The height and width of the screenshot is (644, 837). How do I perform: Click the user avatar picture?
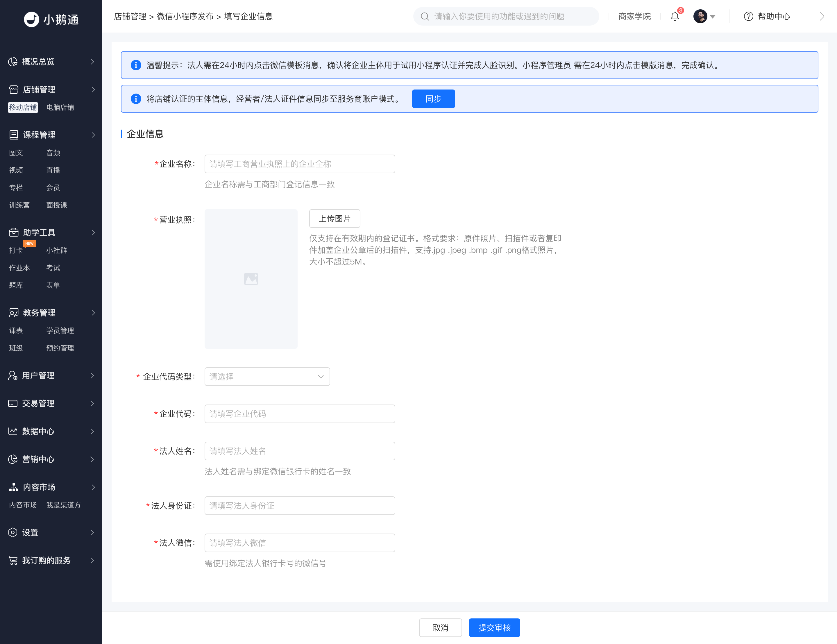pos(700,17)
